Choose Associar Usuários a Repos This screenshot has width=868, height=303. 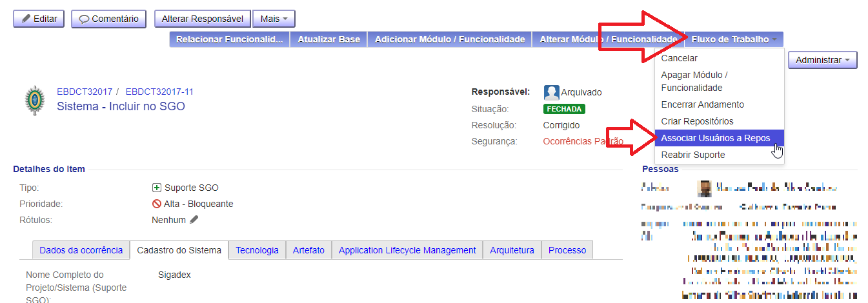click(715, 138)
